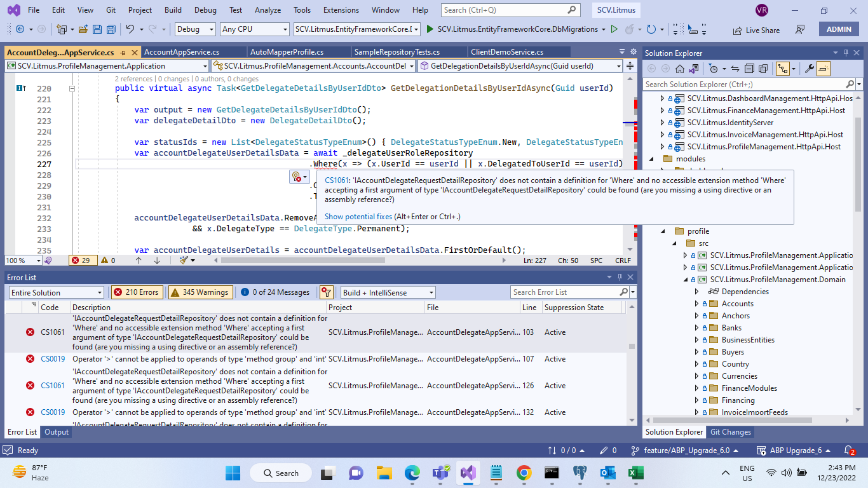Click the code cleanup broom icon
This screenshot has height=488, width=868.
[184, 261]
